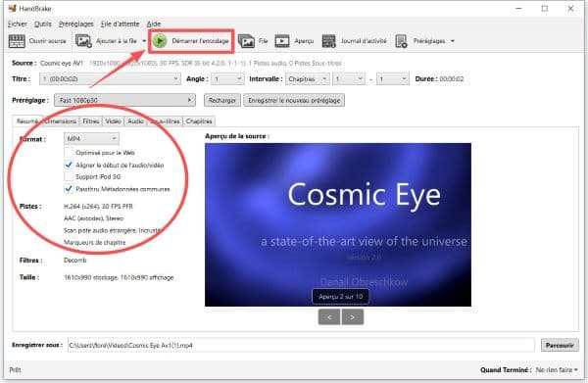Switch to the Sous-titres tab
The height and width of the screenshot is (383, 588).
[165, 121]
